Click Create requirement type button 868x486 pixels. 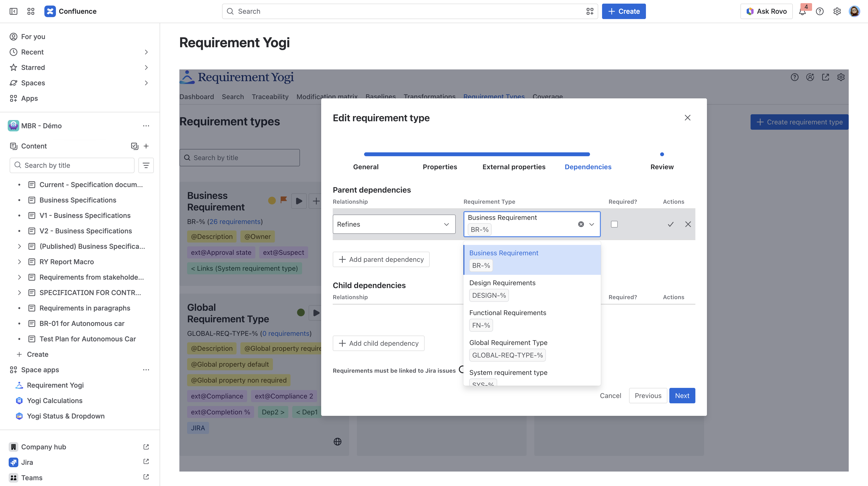click(799, 122)
